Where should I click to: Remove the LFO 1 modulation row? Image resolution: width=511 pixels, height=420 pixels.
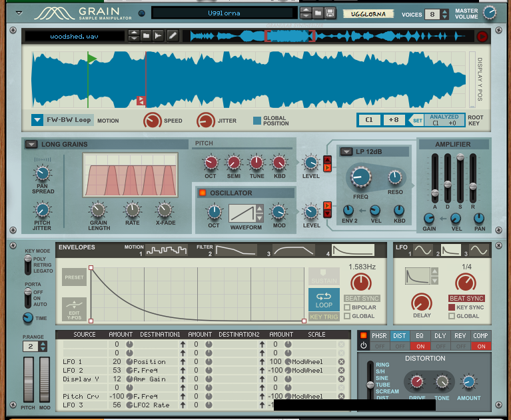click(341, 361)
